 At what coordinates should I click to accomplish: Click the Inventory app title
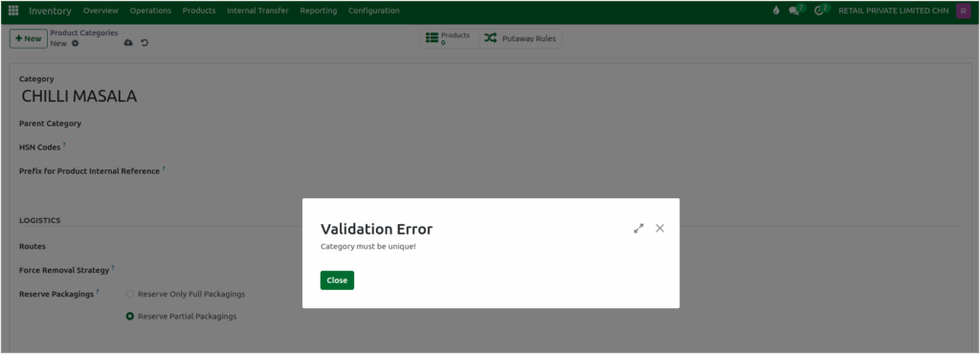point(50,11)
